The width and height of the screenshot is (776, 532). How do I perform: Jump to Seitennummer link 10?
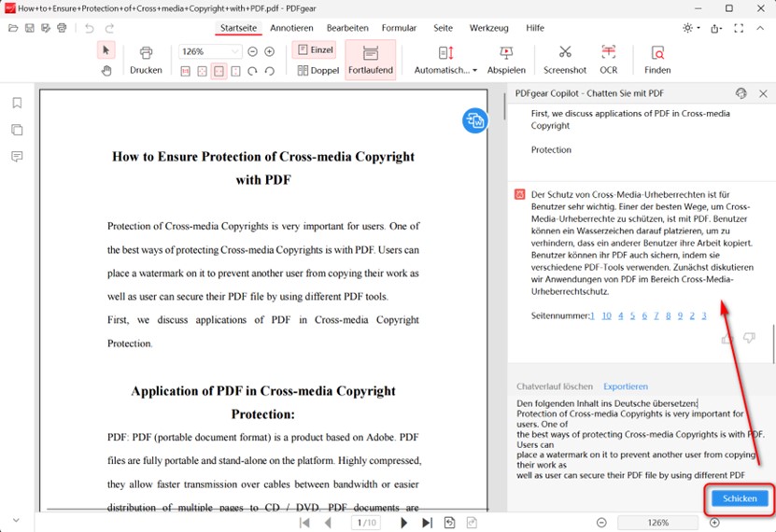(x=606, y=315)
